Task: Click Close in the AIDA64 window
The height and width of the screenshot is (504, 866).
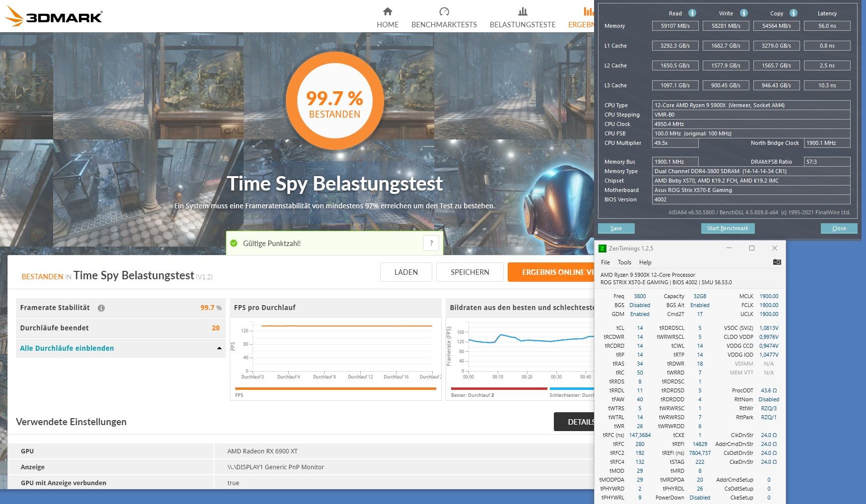Action: pyautogui.click(x=839, y=228)
